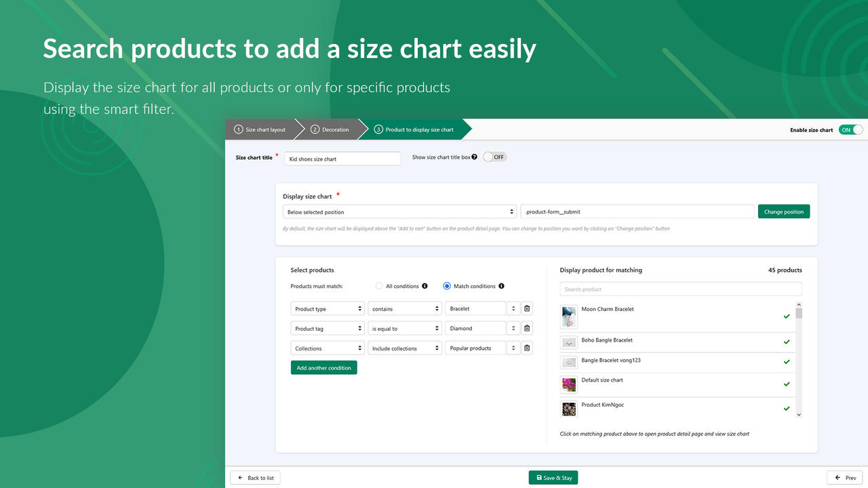Select Product to display size chart step

[x=414, y=129]
